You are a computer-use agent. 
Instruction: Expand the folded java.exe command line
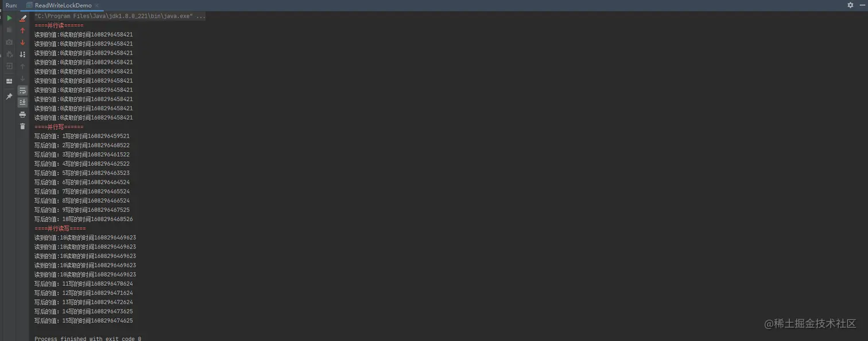(x=200, y=16)
